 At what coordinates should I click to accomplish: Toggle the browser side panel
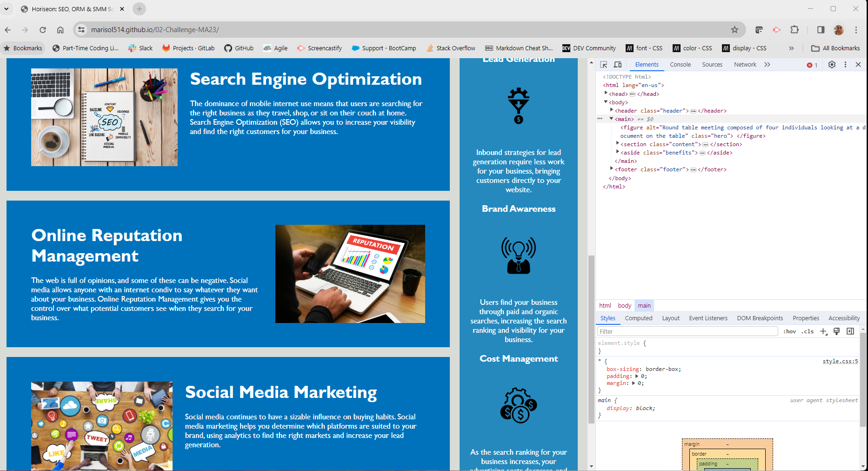(x=821, y=30)
